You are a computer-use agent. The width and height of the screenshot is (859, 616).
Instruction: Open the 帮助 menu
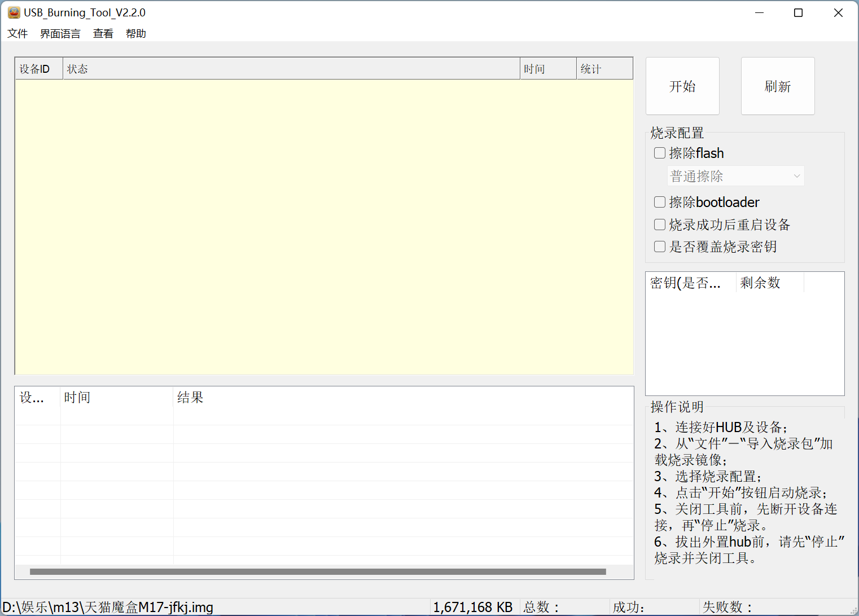tap(136, 34)
